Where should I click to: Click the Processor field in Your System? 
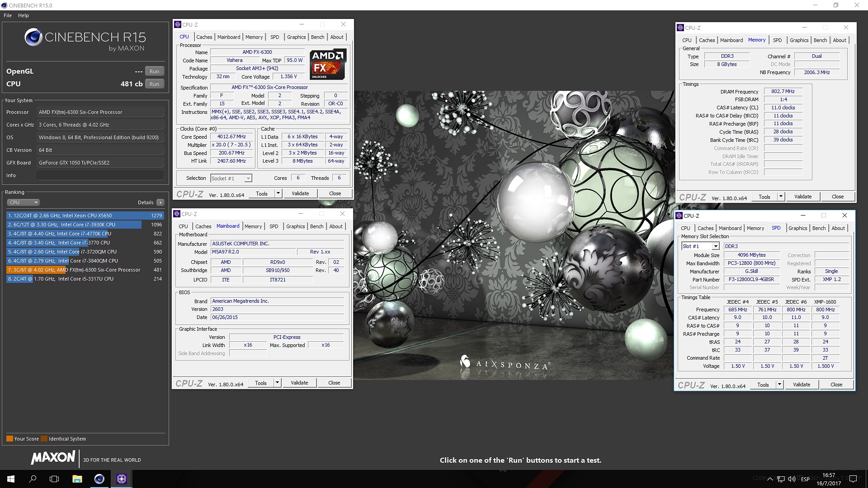pyautogui.click(x=100, y=112)
